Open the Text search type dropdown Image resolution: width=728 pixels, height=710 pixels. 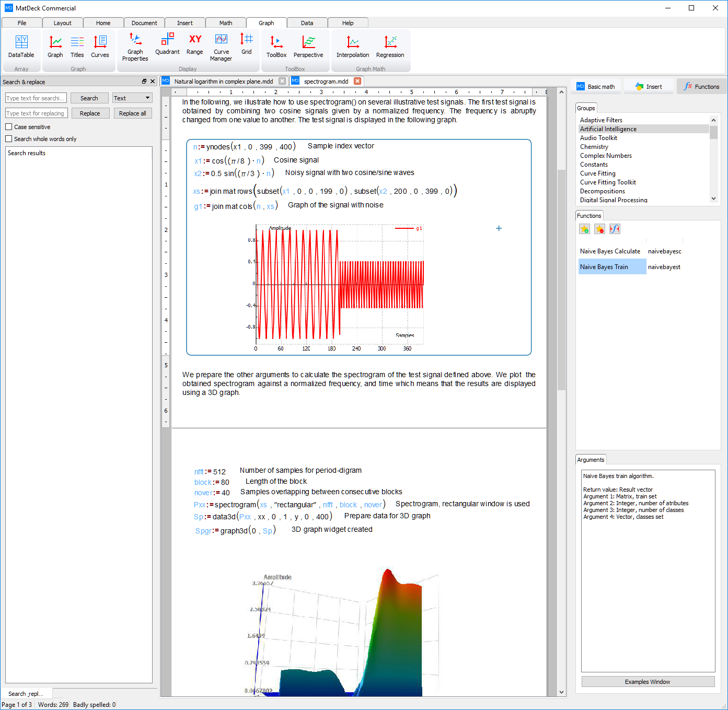(132, 98)
